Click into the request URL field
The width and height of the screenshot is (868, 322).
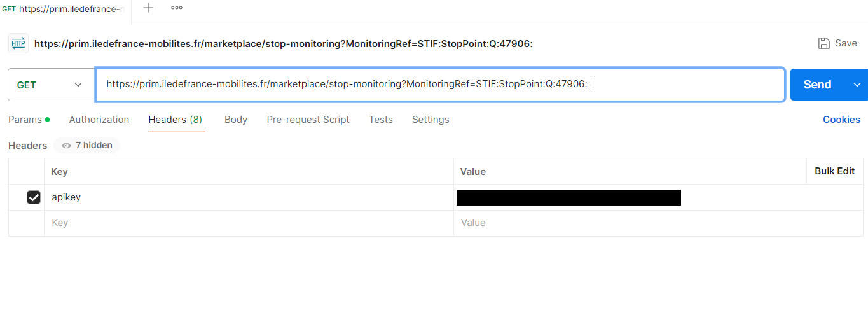tap(440, 85)
